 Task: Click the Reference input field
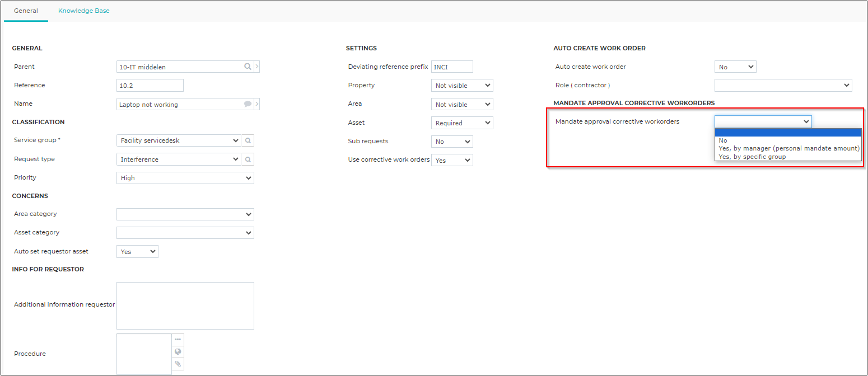click(x=150, y=86)
